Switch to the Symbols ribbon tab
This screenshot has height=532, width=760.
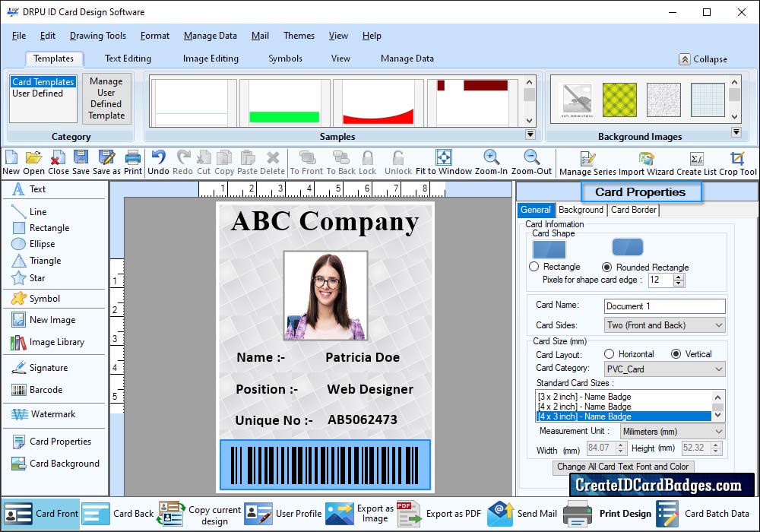286,59
